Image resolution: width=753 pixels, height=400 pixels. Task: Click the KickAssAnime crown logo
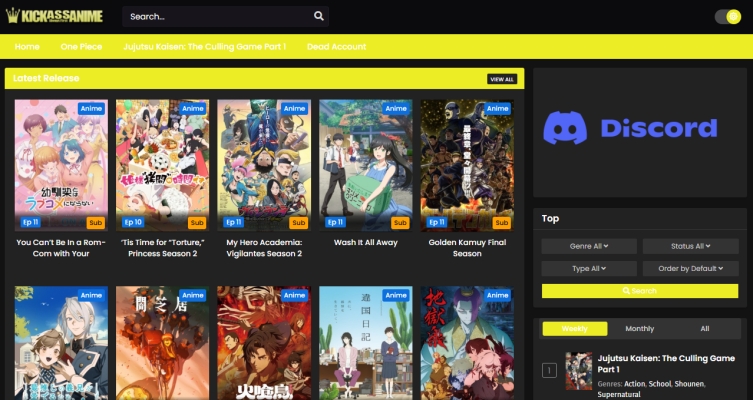click(54, 16)
